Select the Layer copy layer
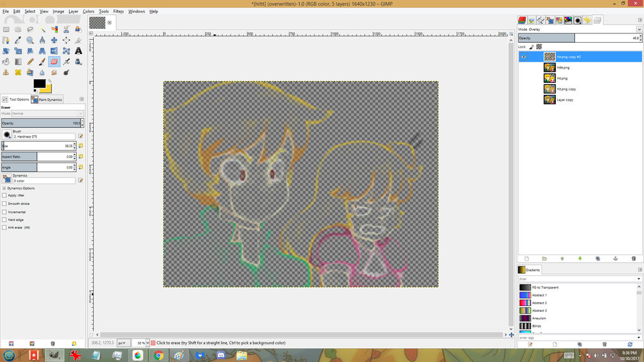 (565, 99)
